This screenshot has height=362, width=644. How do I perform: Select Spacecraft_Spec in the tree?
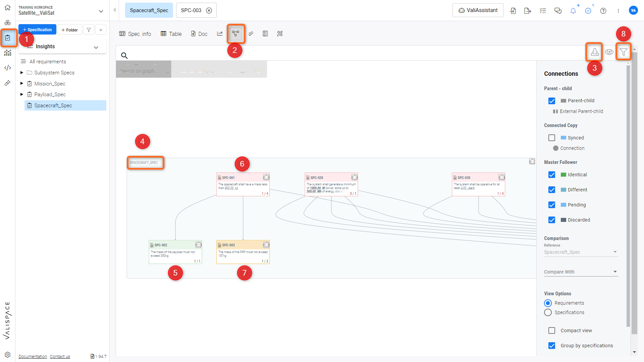[65, 106]
